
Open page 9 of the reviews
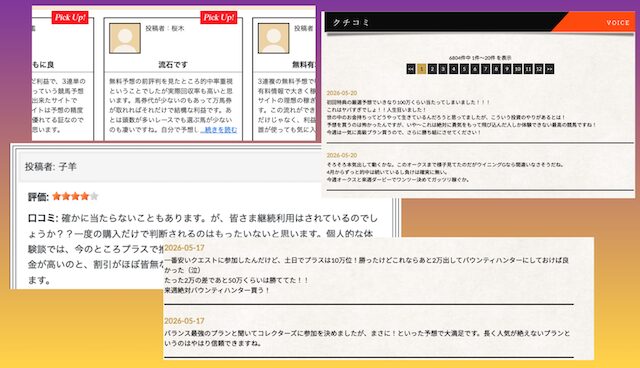(507, 69)
